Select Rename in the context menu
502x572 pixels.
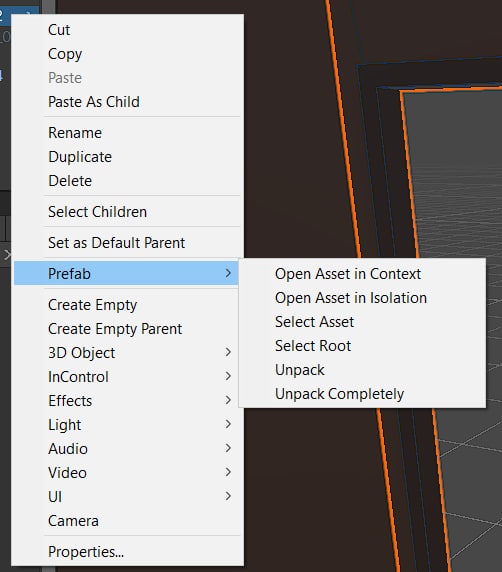(127, 133)
